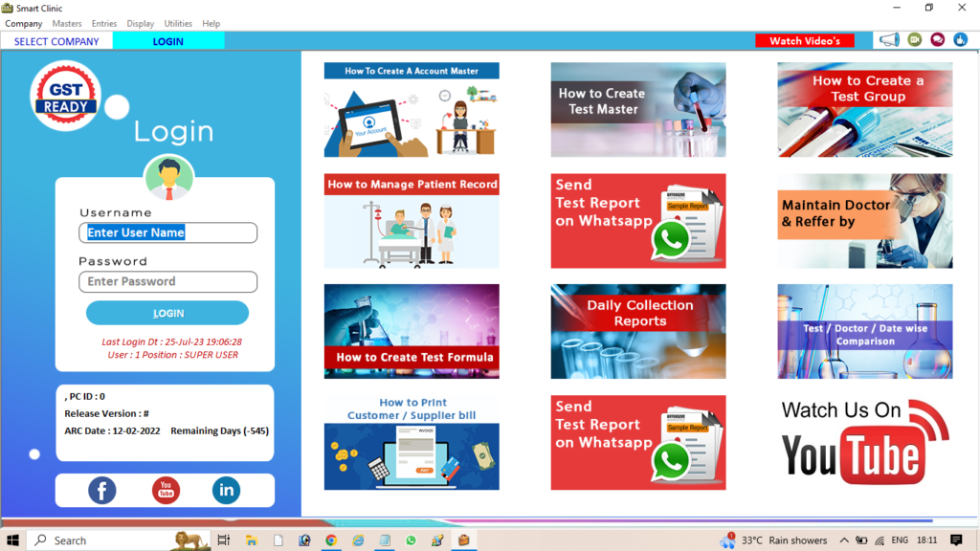
Task: Open the LinkedIn icon
Action: 227,491
